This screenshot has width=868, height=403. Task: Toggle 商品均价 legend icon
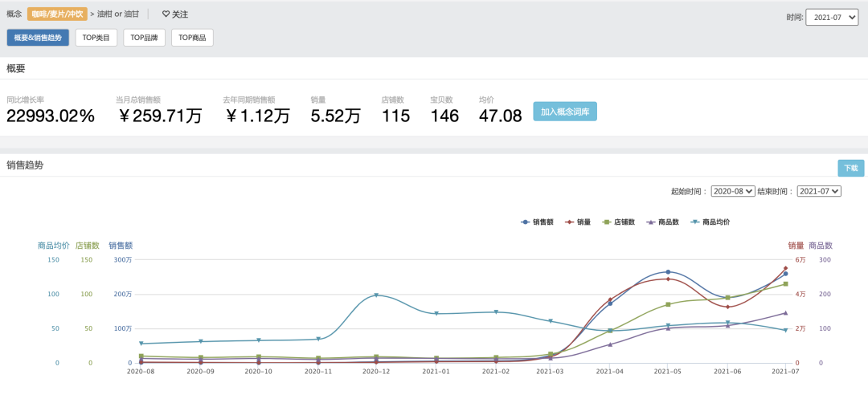(695, 222)
